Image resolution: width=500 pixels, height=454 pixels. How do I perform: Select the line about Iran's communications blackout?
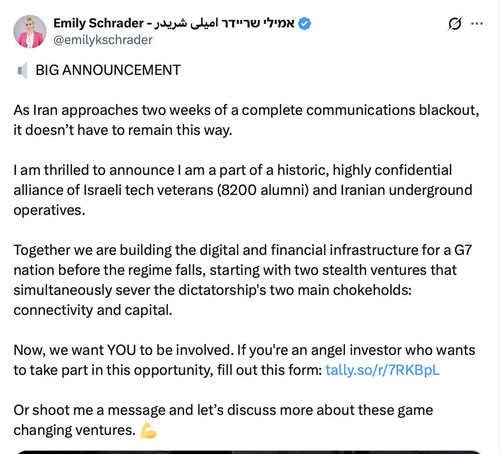246,110
